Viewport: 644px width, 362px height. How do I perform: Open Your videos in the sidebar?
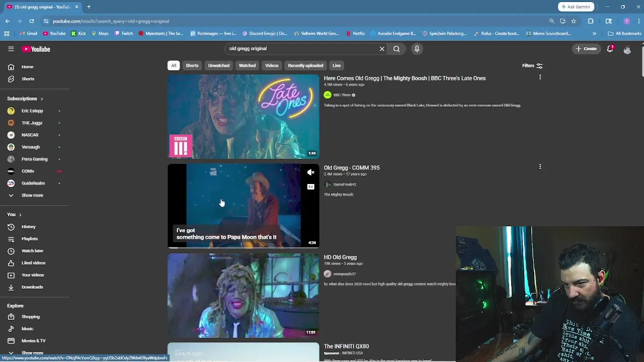click(33, 275)
